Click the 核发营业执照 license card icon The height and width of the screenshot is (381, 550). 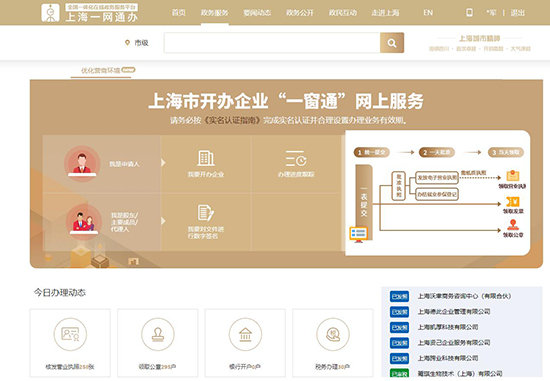point(70,334)
